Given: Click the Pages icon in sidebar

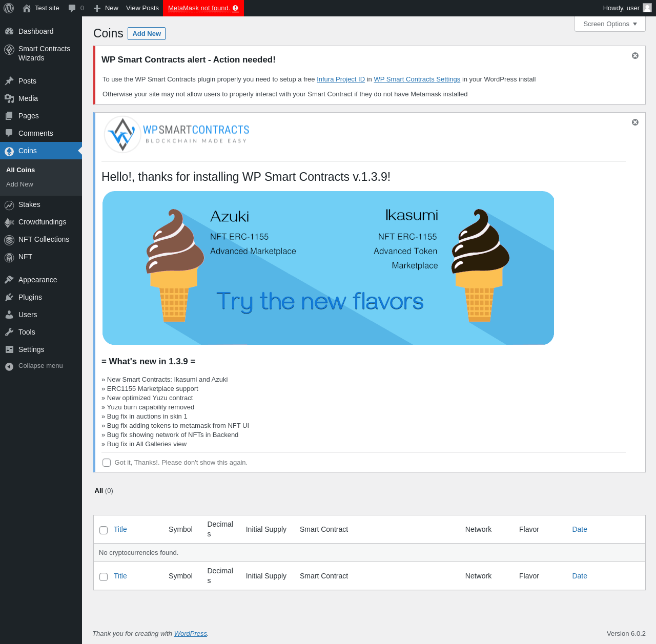Looking at the screenshot, I should pos(9,116).
